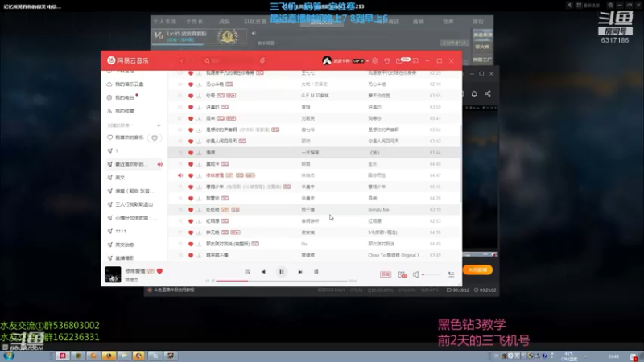This screenshot has height=362, width=644.
Task: Download the song 越来越不懂
Action: pyautogui.click(x=199, y=255)
